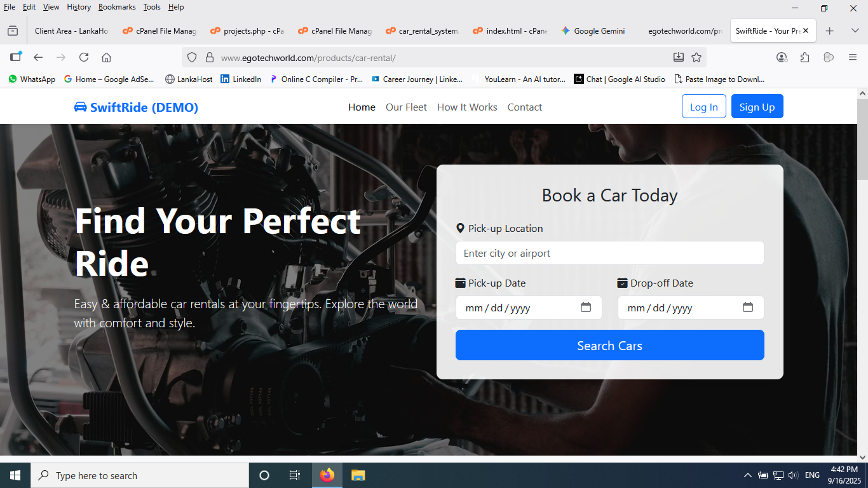
Task: Click the padlock icon in the address bar
Action: pos(210,57)
